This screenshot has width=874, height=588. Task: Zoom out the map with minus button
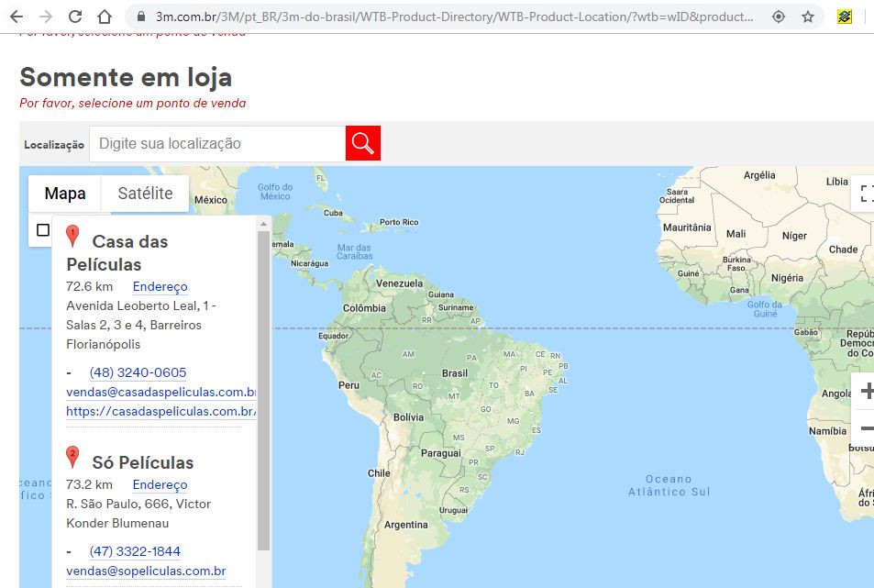(866, 428)
